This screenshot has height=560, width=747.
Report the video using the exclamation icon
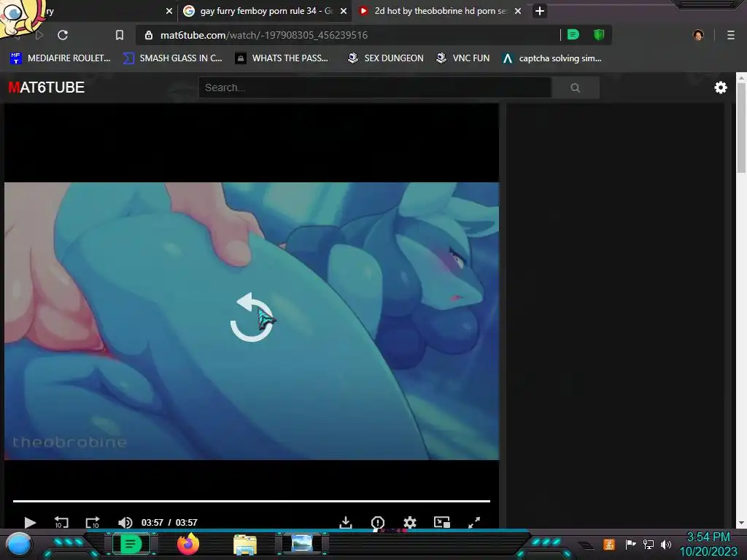click(x=377, y=522)
